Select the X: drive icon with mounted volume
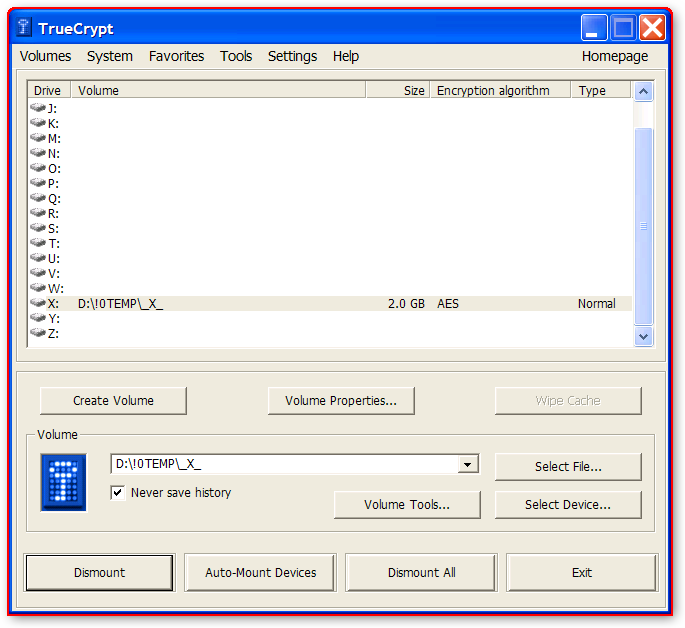685x628 pixels. click(38, 303)
